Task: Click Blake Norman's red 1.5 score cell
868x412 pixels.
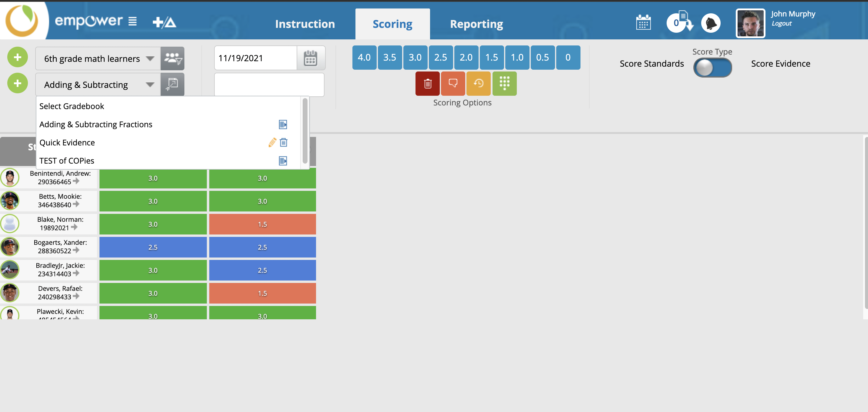Action: (x=262, y=224)
